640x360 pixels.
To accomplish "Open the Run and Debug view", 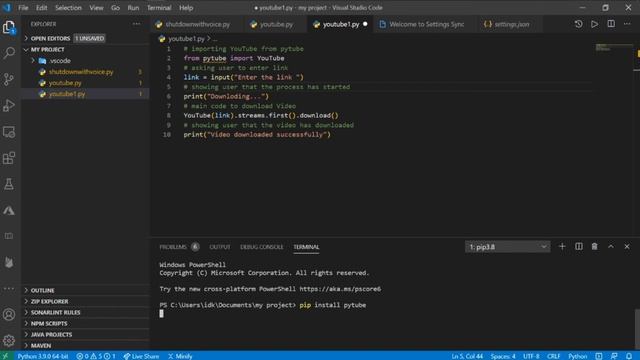I will pyautogui.click(x=9, y=105).
